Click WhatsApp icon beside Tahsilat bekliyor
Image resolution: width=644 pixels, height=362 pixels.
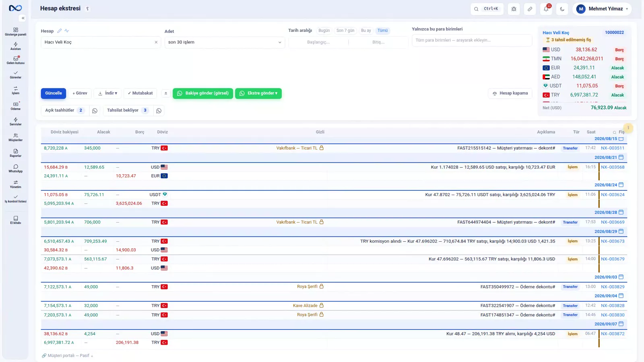click(159, 111)
